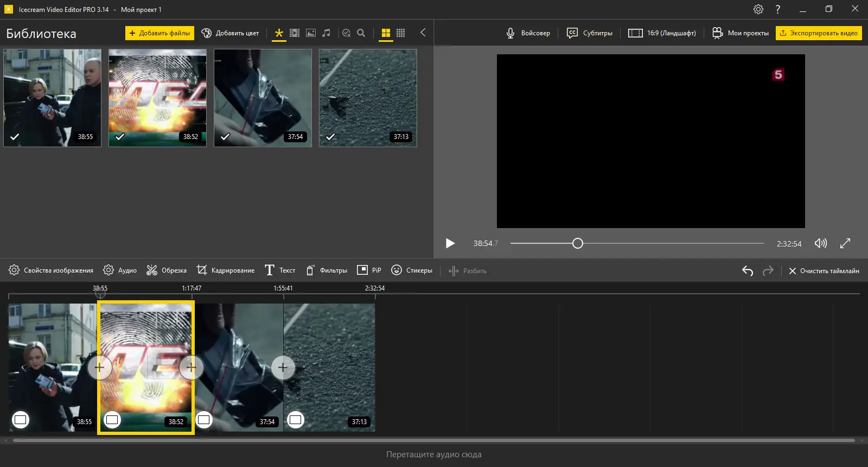Select the 37:13 asphalt clip in the library

(368, 98)
